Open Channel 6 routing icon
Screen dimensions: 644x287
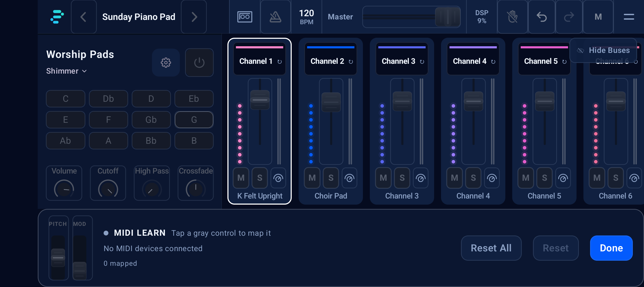pyautogui.click(x=634, y=178)
